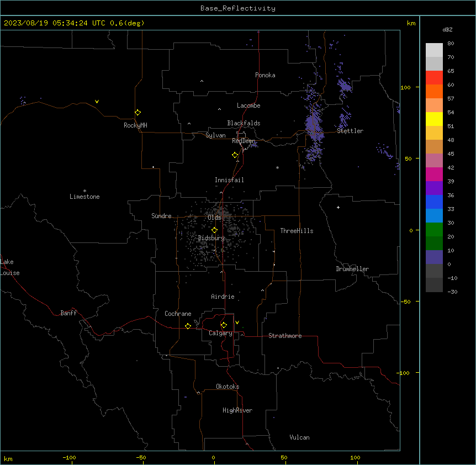Viewport: 476px width, 465px height.
Task: Select the slate purple 0-10 dBZ swatch
Action: pyautogui.click(x=434, y=257)
